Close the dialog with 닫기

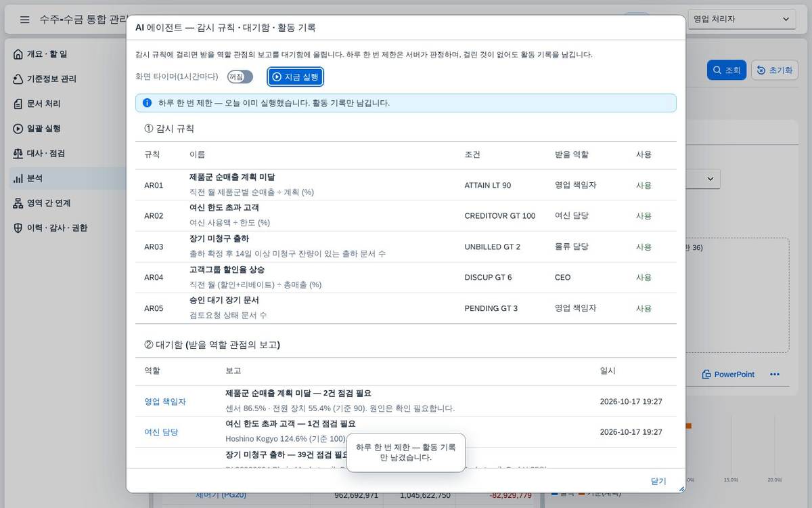[x=658, y=481]
